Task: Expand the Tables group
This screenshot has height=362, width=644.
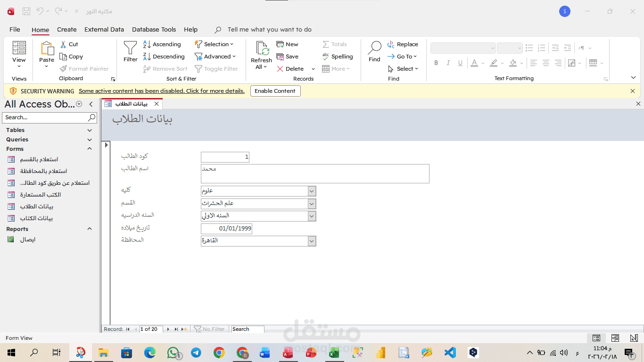Action: coord(90,130)
